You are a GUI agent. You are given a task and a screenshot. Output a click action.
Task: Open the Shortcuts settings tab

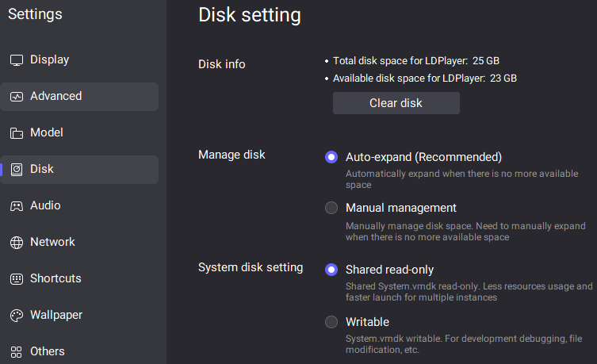click(79, 279)
